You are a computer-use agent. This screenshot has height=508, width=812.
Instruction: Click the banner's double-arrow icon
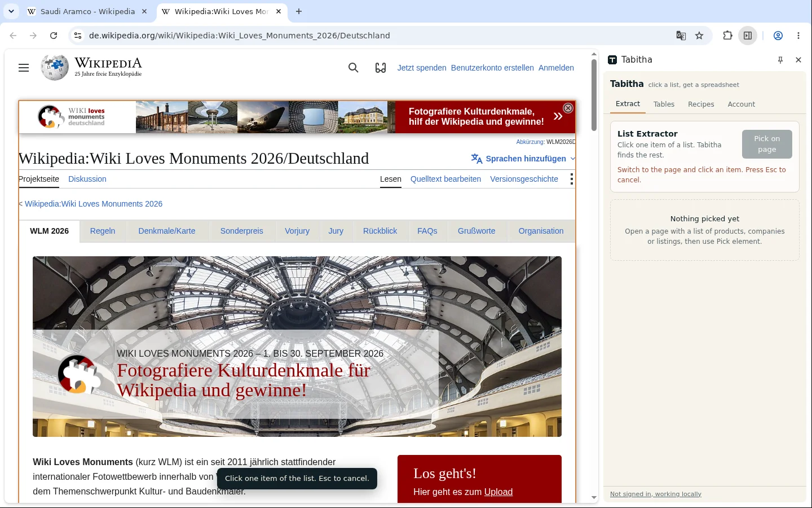point(558,116)
